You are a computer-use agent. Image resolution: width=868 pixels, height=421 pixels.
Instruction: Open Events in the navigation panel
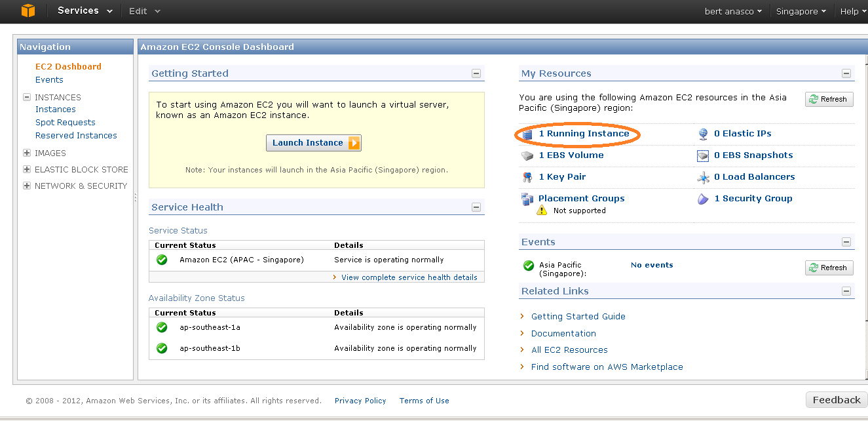click(x=49, y=79)
